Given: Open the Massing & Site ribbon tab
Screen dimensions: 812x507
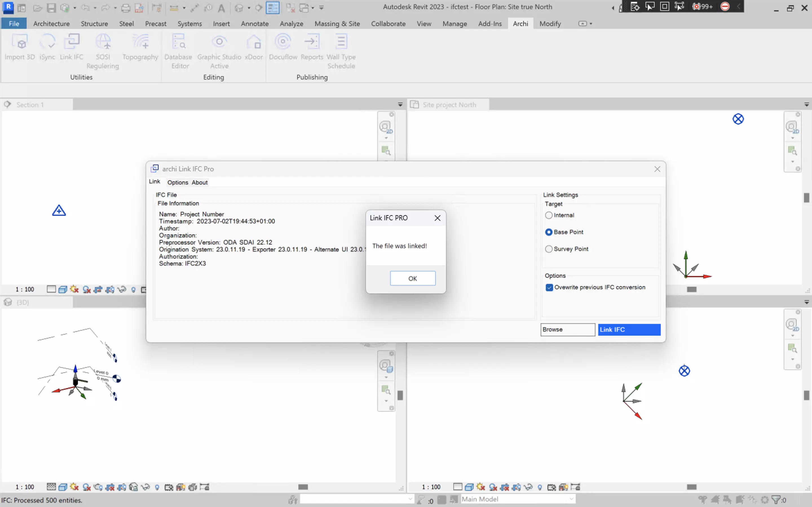Looking at the screenshot, I should click(337, 24).
